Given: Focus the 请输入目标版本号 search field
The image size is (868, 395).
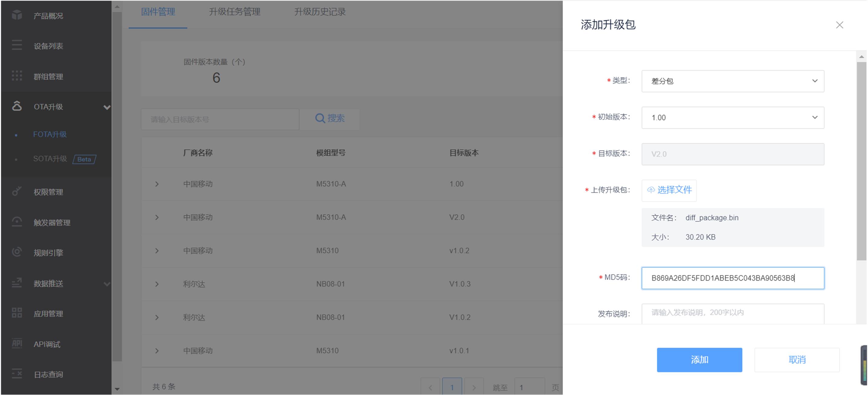Looking at the screenshot, I should point(220,119).
